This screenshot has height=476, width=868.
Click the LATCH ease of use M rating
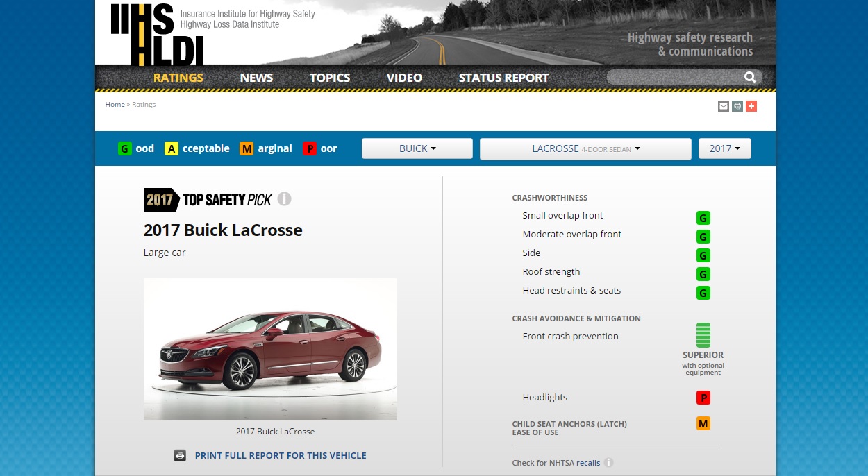tap(703, 423)
